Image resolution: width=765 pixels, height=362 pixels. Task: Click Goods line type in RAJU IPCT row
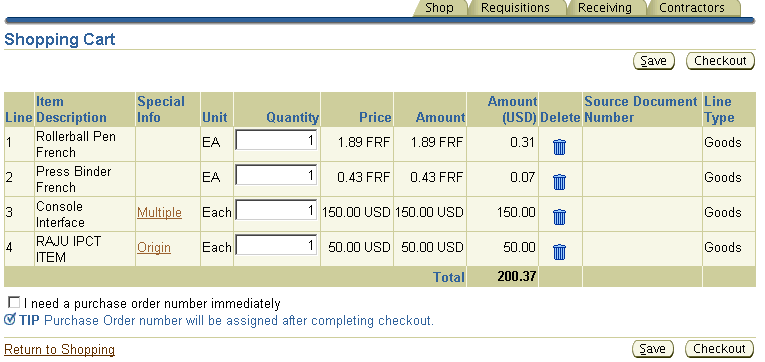tap(723, 248)
